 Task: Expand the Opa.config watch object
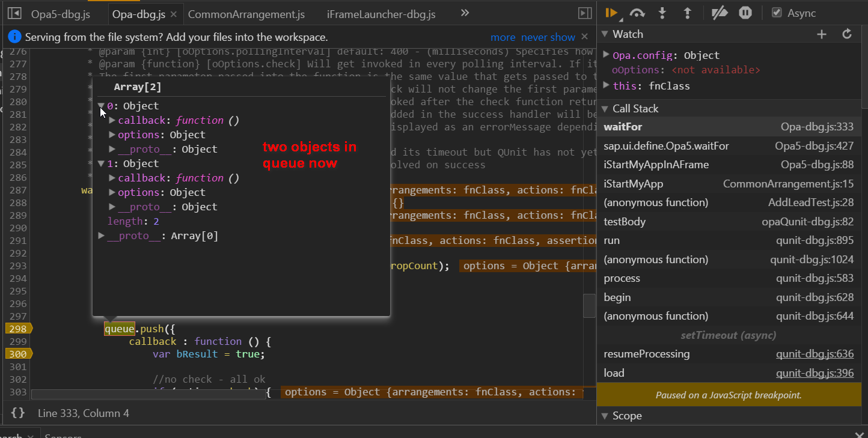(607, 55)
